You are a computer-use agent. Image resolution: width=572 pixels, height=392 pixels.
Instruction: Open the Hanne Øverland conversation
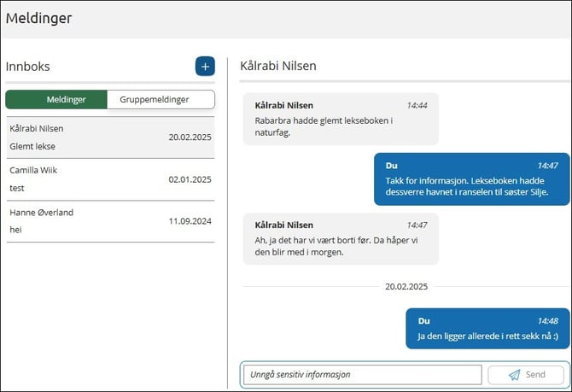[109, 221]
